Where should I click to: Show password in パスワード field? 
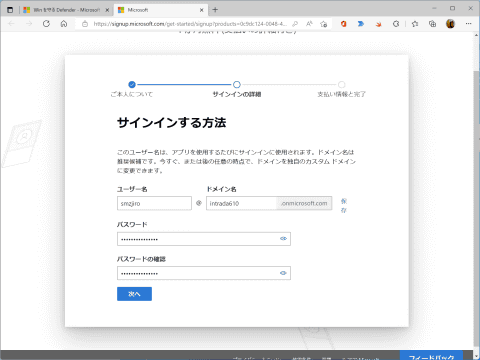pyautogui.click(x=283, y=239)
